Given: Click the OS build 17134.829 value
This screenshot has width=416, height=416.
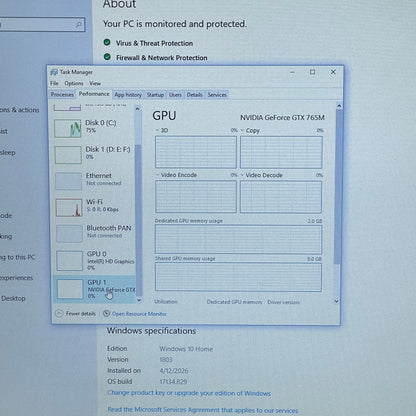Looking at the screenshot, I should coord(173,382).
